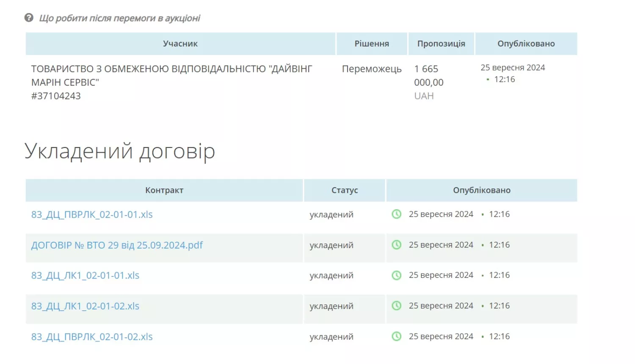Image resolution: width=635 pixels, height=364 pixels.
Task: Click clock icon in 83_ДЦ_ПВРЛК_02-01-02.xls row
Action: 397,337
